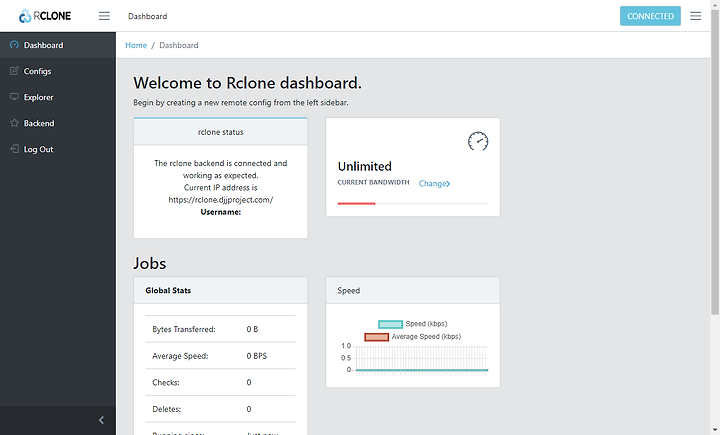Click the Configs edit icon in sidebar
The height and width of the screenshot is (435, 720).
(x=14, y=71)
